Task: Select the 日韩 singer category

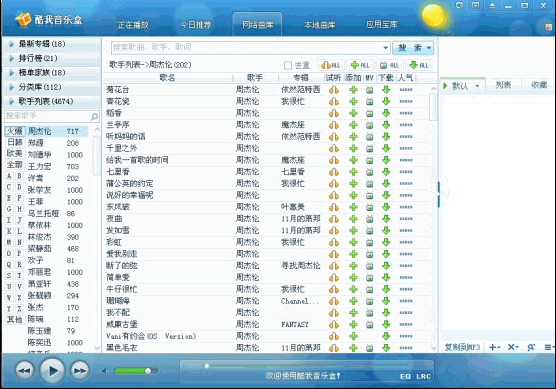Action: tap(15, 142)
